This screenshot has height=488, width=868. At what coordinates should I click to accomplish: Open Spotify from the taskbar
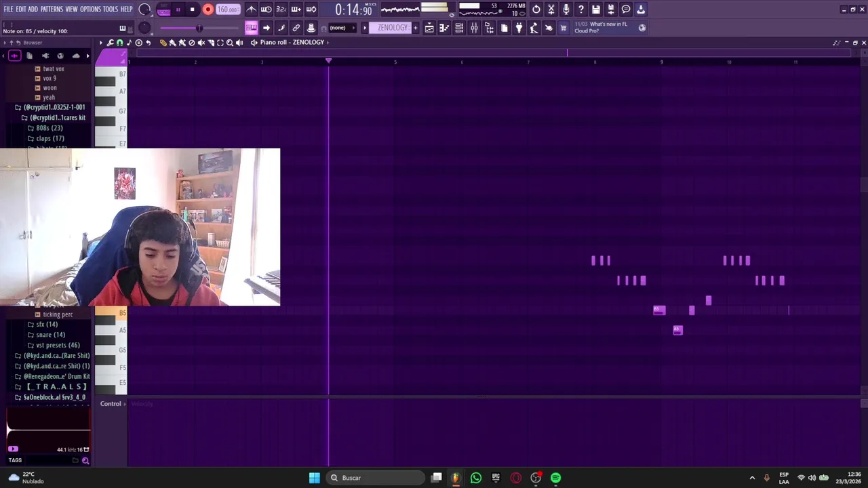555,478
